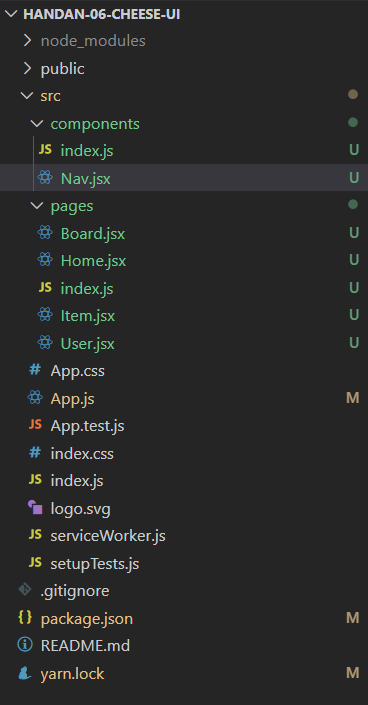Collapse the src folder chevron
Image resolution: width=368 pixels, height=705 pixels.
click(27, 96)
